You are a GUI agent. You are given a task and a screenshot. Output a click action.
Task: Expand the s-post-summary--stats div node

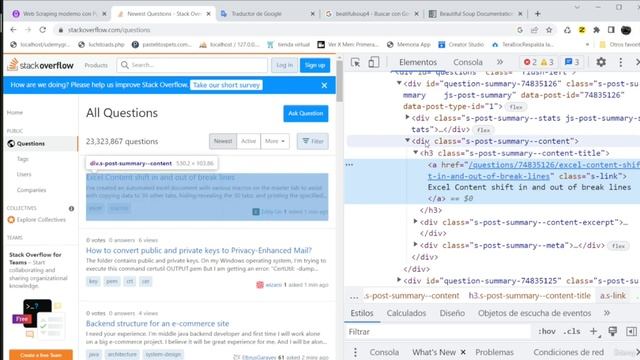407,118
